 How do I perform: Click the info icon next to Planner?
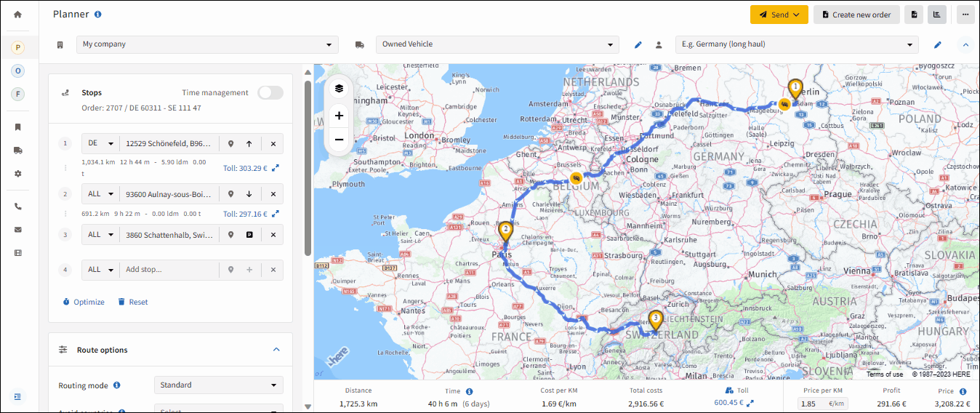[x=98, y=15]
